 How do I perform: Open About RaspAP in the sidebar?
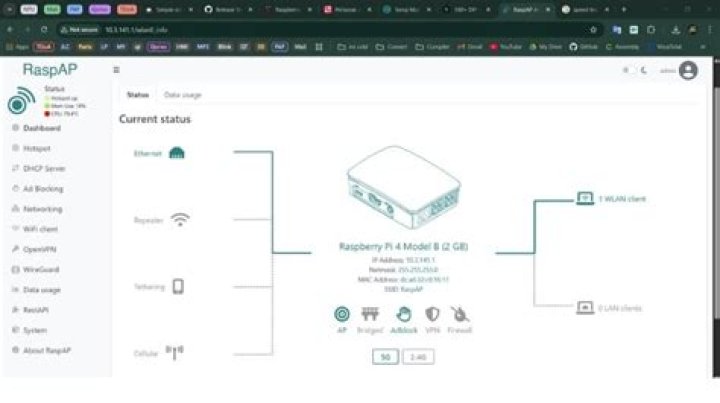point(42,350)
